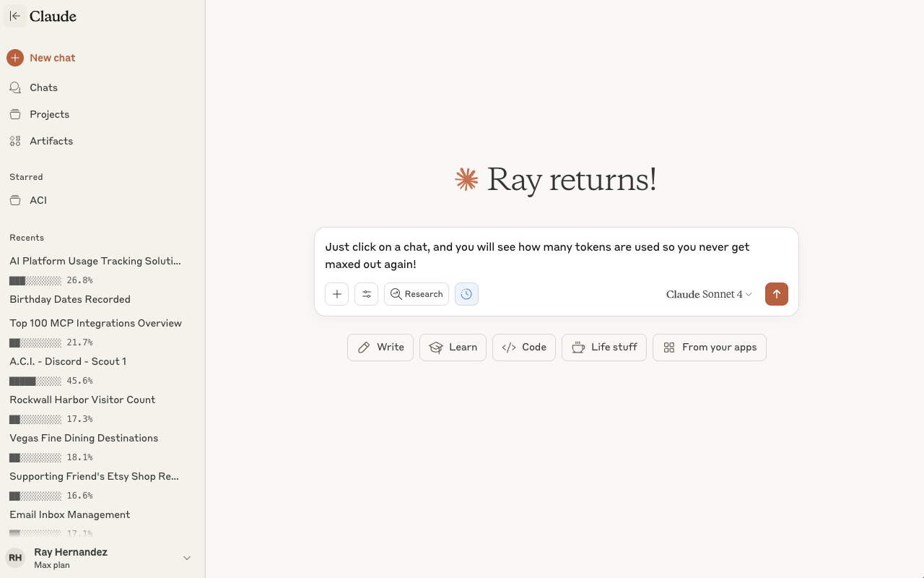Image resolution: width=924 pixels, height=578 pixels.
Task: Click the 26.8% token usage bar
Action: [x=35, y=280]
